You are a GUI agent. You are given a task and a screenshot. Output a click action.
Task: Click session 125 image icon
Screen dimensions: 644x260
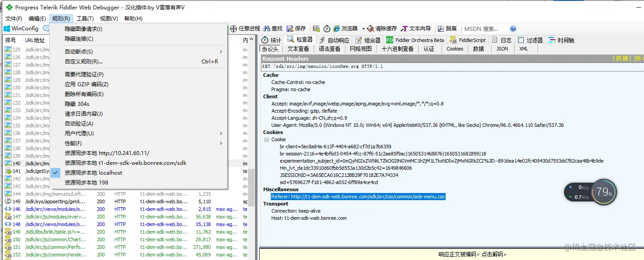[x=8, y=50]
